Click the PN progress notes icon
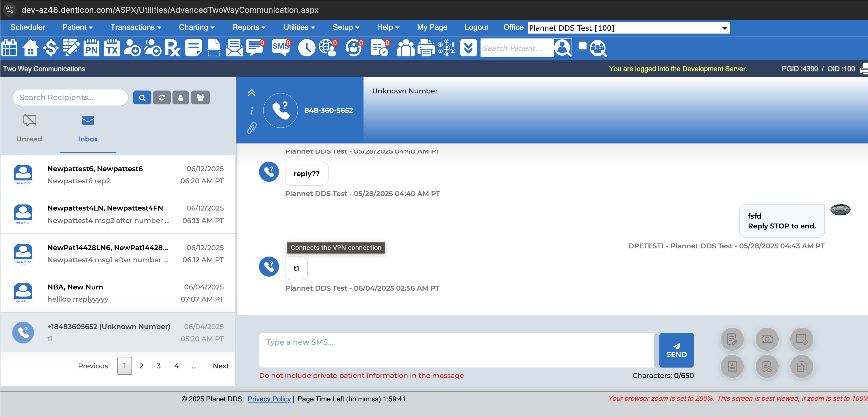The width and height of the screenshot is (868, 417). 91,48
